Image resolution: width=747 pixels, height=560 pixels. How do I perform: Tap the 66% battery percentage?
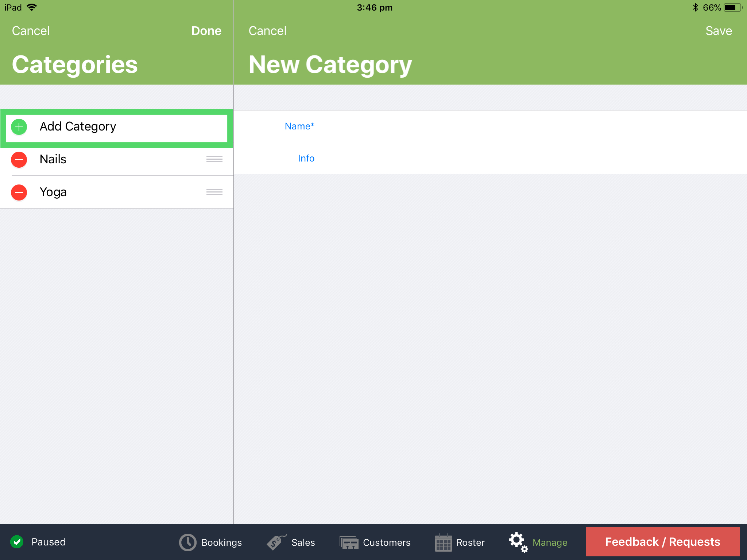712,7
